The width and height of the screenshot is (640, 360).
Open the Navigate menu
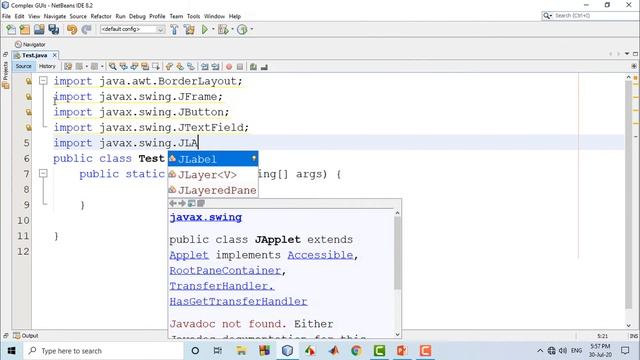[55, 16]
